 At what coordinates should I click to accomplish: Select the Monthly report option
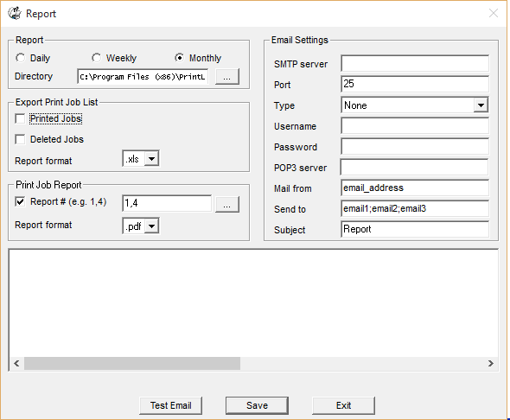(x=179, y=58)
